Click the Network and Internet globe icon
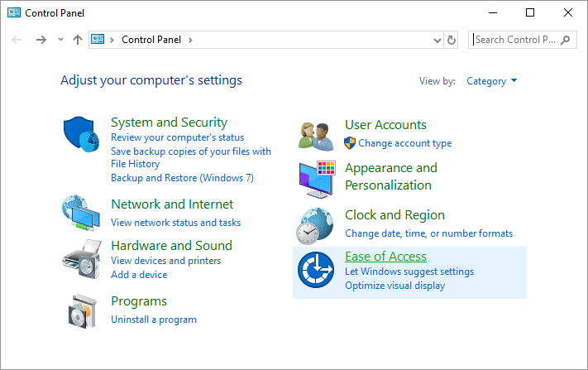Viewport: 588px width, 370px height. click(81, 213)
